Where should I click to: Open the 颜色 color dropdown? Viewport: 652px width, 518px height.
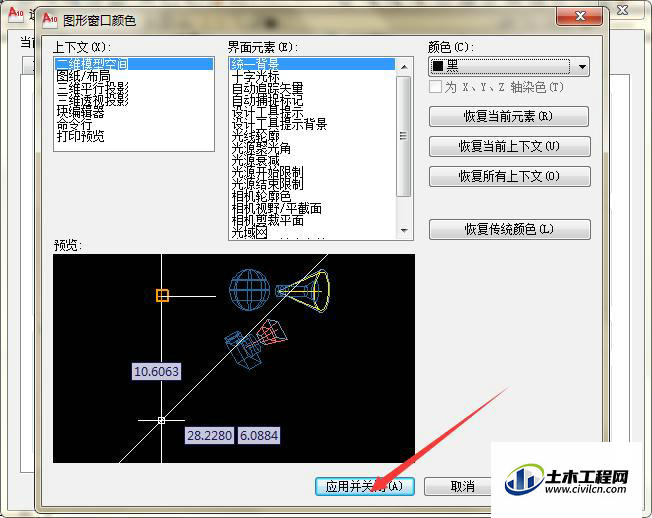[x=509, y=67]
